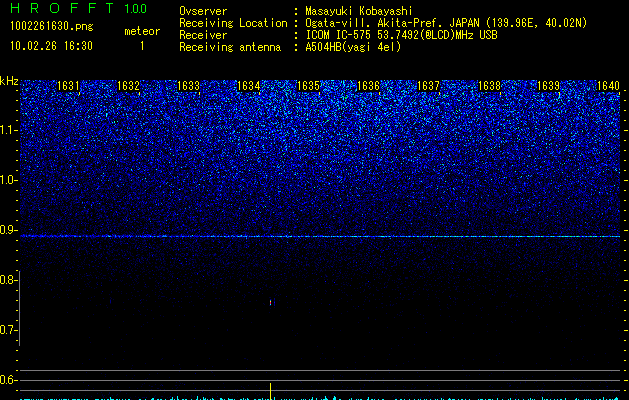
Task: Click the kHz axis unit label
Action: pos(9,81)
